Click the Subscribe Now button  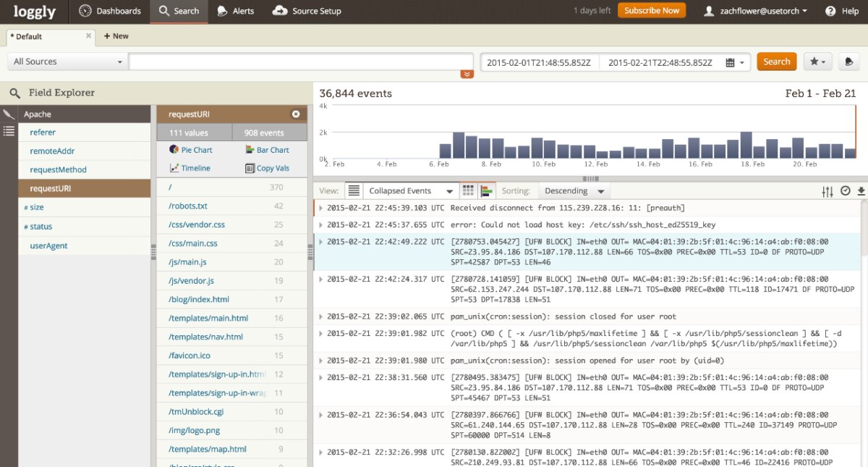[x=651, y=11]
